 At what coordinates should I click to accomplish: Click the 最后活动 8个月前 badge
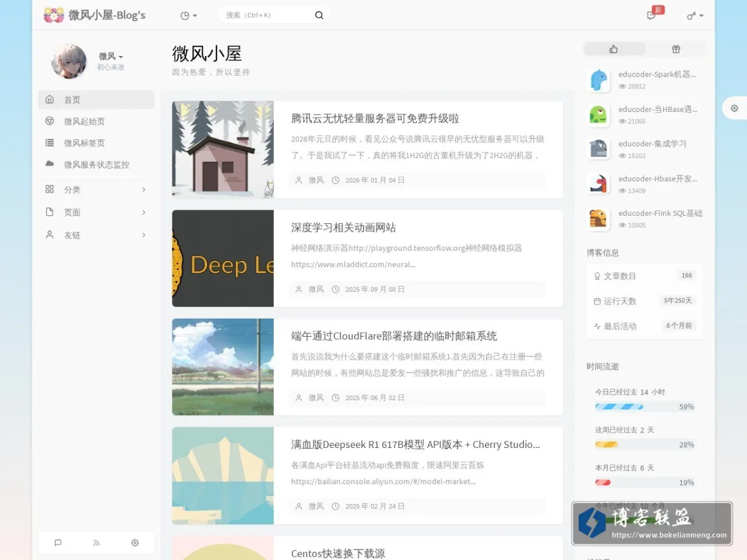tap(679, 325)
